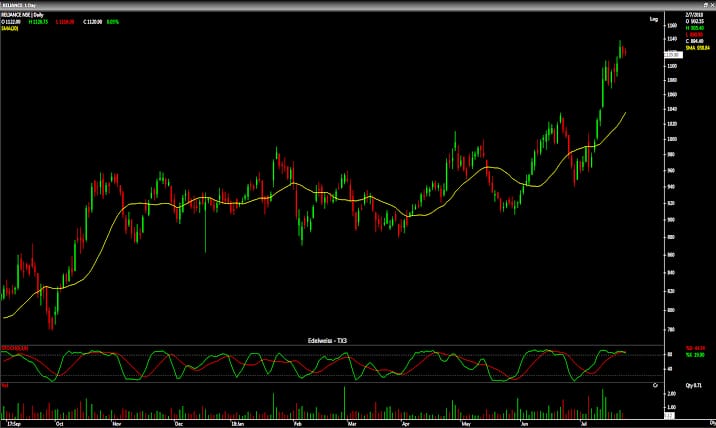
Task: Click the red stochastic indicator label
Action: (x=15, y=347)
